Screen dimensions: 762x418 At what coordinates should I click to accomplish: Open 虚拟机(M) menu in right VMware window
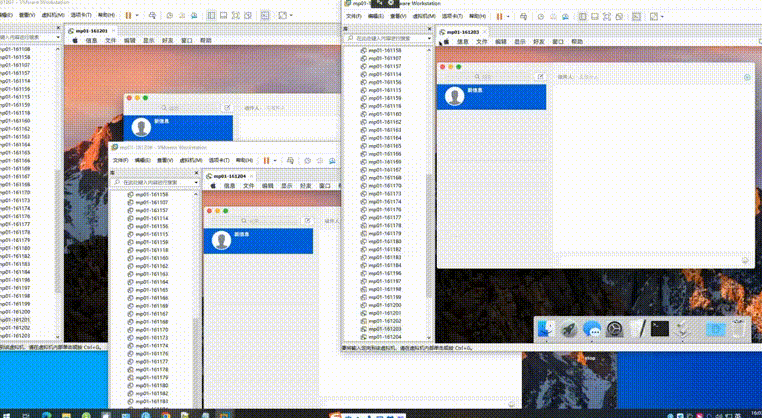(x=424, y=16)
